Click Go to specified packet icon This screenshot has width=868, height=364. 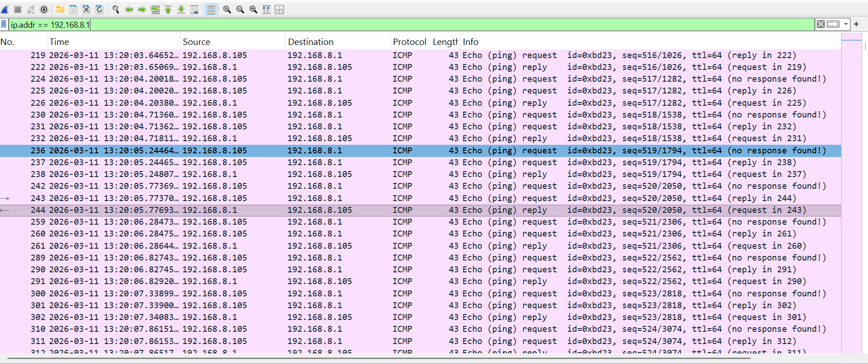pos(155,9)
